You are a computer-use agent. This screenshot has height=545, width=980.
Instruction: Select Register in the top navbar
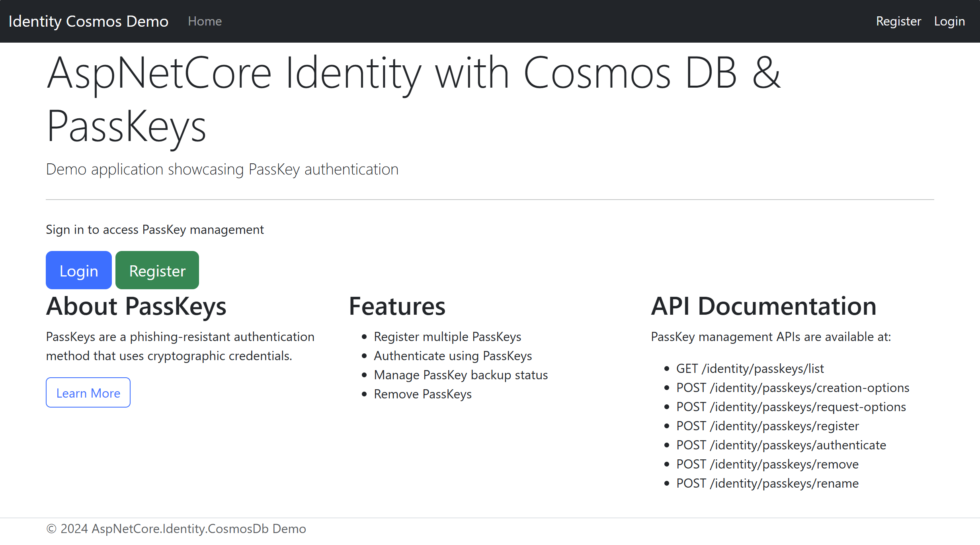click(x=898, y=21)
